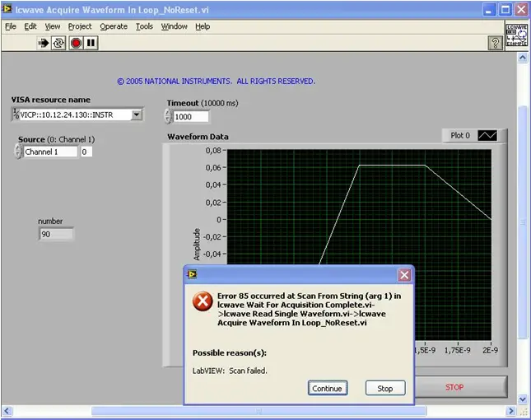Viewport: 531px width, 420px height.
Task: Click the 2E-9 time axis value
Action: (490, 350)
